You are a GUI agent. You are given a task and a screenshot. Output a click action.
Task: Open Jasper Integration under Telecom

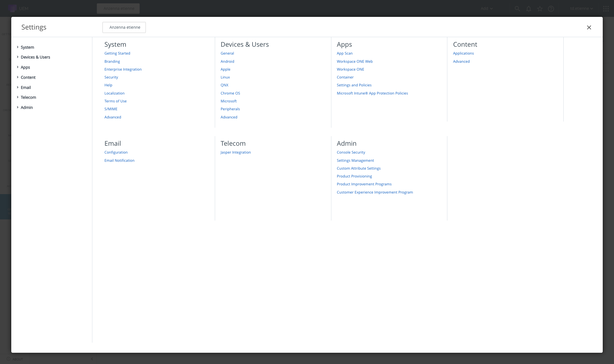[235, 152]
